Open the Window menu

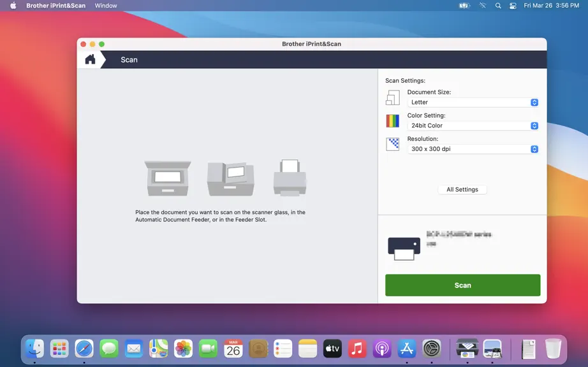106,6
